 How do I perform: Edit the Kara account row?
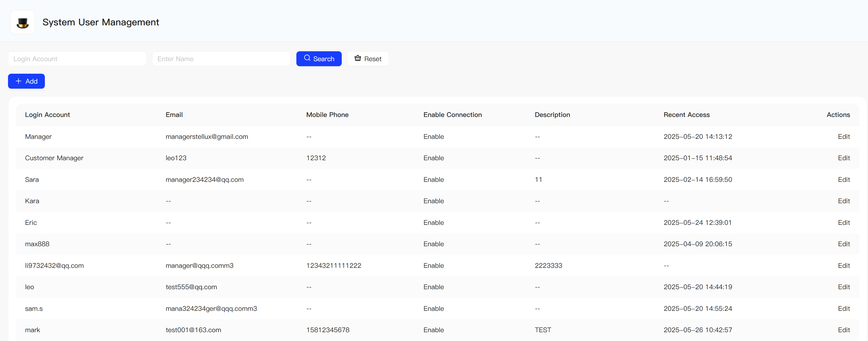[844, 201]
